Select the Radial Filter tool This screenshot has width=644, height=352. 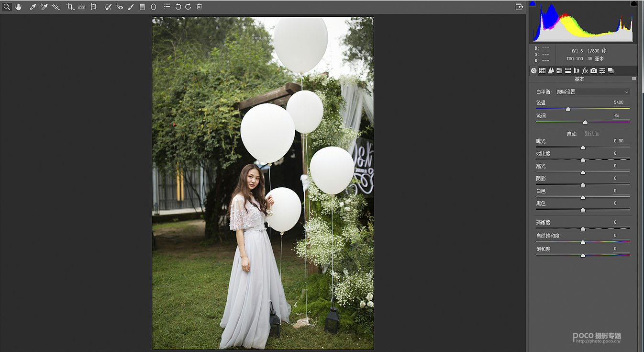pyautogui.click(x=154, y=7)
